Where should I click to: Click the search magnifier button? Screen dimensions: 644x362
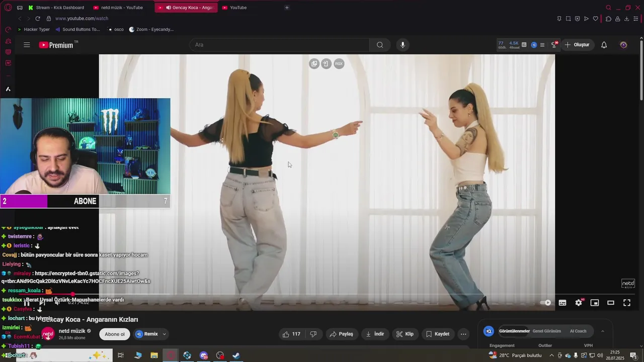380,45
